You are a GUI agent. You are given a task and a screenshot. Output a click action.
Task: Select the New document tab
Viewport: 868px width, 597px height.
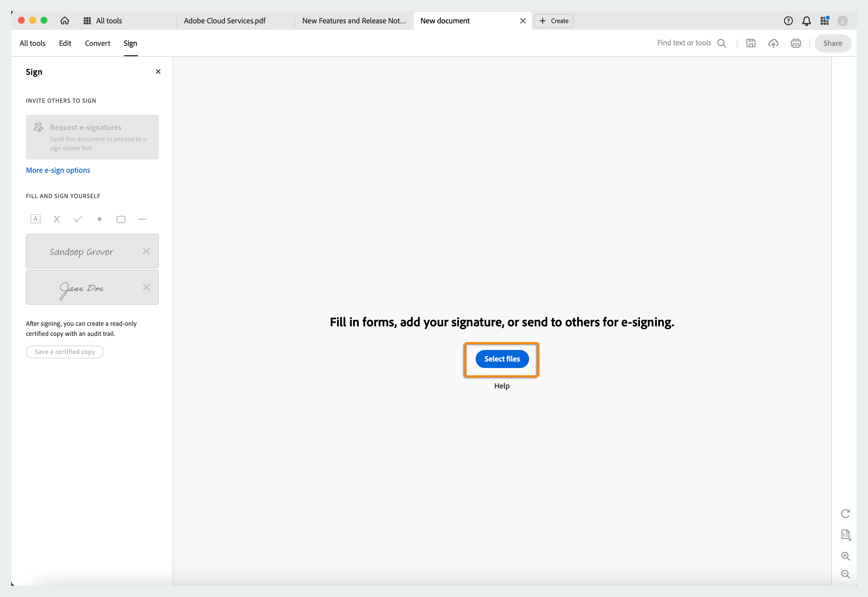[445, 21]
